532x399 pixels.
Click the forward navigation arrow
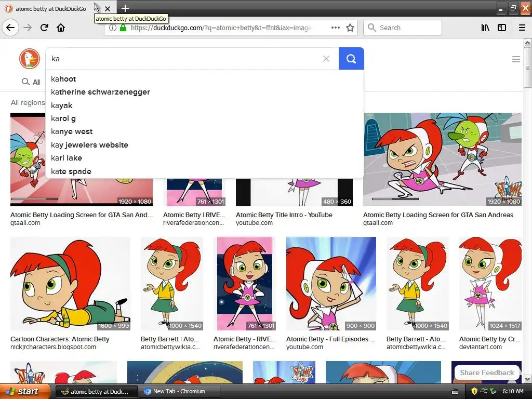pos(28,28)
